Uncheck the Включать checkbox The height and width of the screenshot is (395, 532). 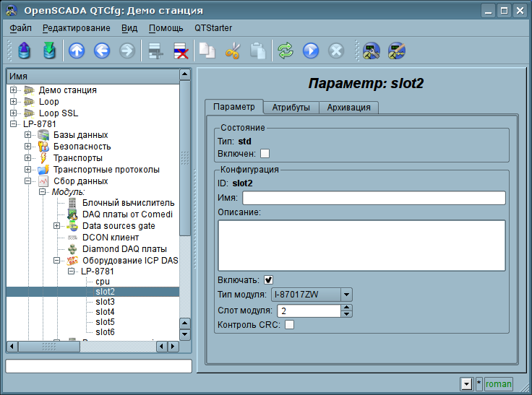pyautogui.click(x=269, y=280)
